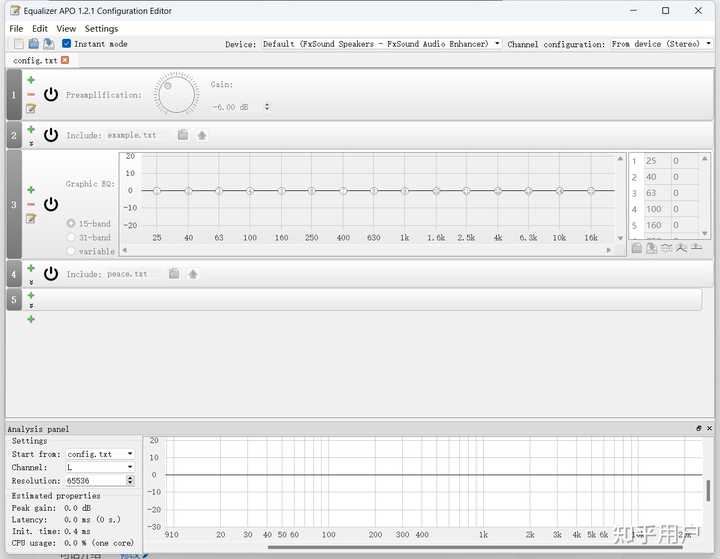Click band table down scroll arrow

pyautogui.click(x=705, y=234)
